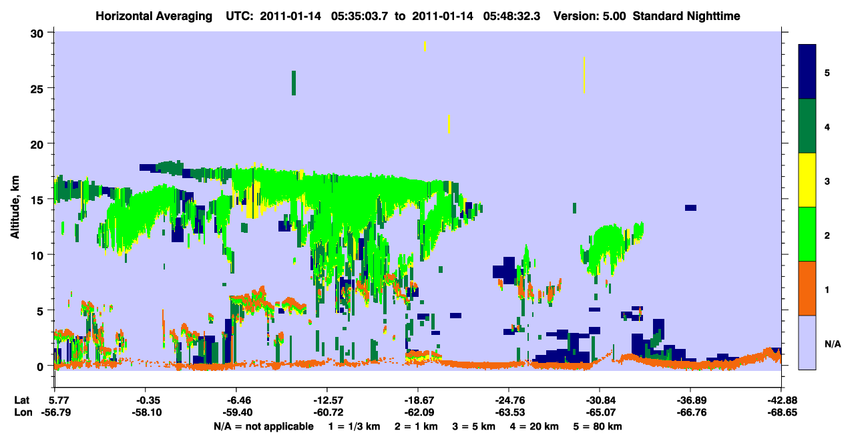Click the orange level 1 legend swatch
Viewport: 868px width, 445px height.
(807, 288)
